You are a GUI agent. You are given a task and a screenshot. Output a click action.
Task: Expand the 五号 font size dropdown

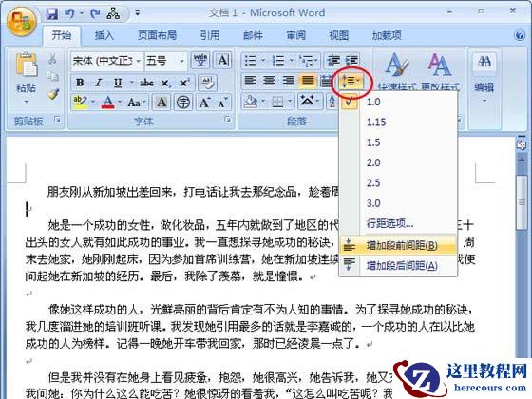tap(181, 61)
